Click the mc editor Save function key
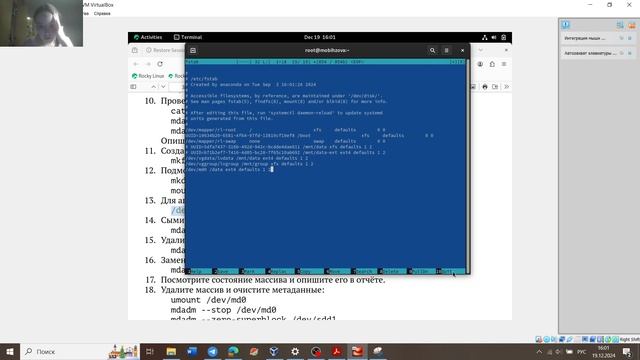The image size is (640, 360). pyautogui.click(x=224, y=271)
